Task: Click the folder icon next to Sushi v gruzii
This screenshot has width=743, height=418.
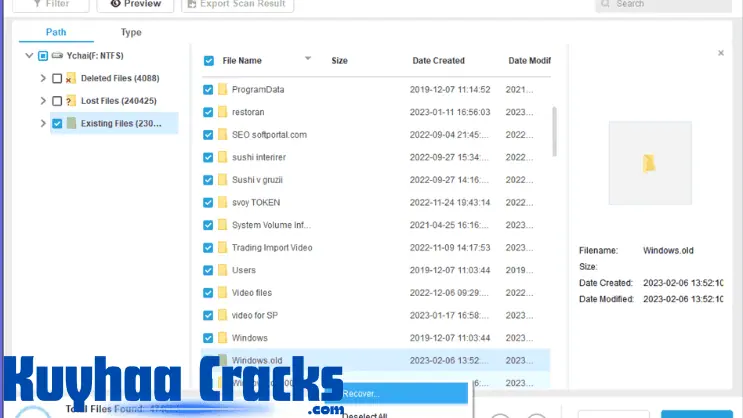Action: (x=222, y=180)
